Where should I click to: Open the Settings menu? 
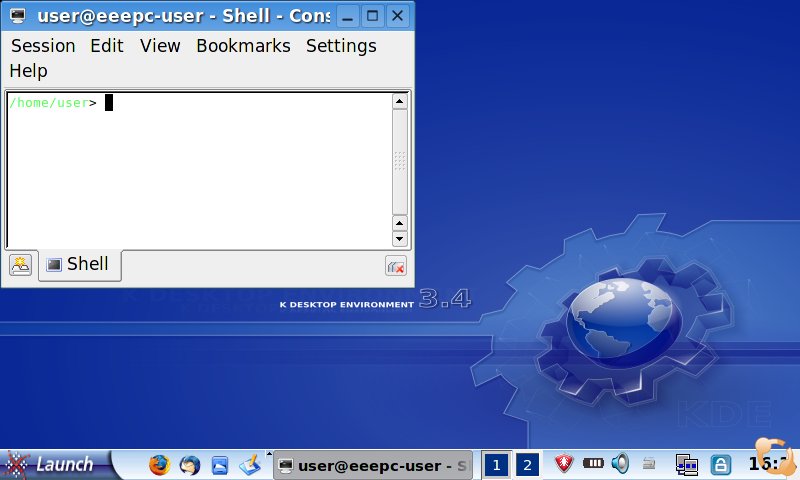coord(341,46)
